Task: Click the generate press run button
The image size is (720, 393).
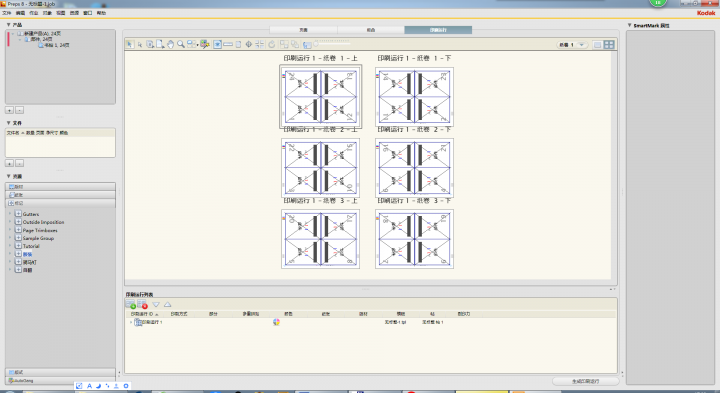Action: (x=585, y=381)
